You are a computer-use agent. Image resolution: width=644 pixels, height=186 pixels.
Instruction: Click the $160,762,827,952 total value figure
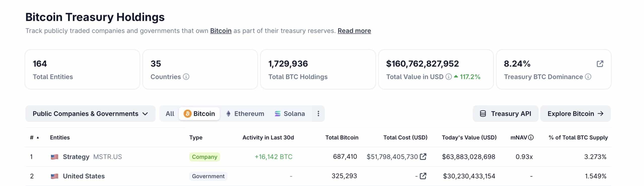pyautogui.click(x=422, y=64)
